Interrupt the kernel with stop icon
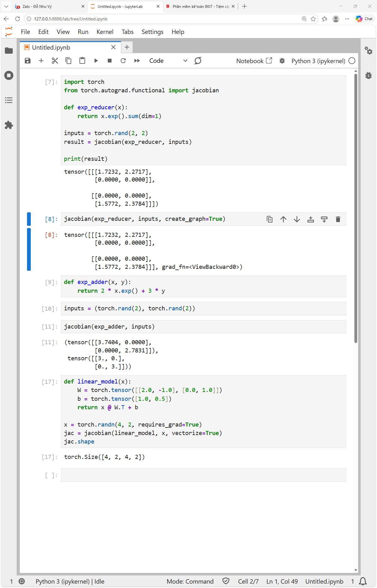Viewport: 377px width, 588px height. [x=110, y=61]
